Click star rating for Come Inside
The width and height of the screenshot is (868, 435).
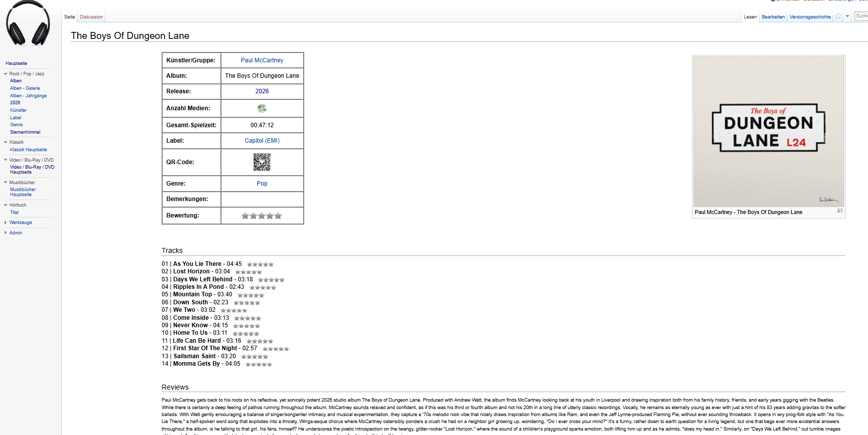tap(248, 318)
